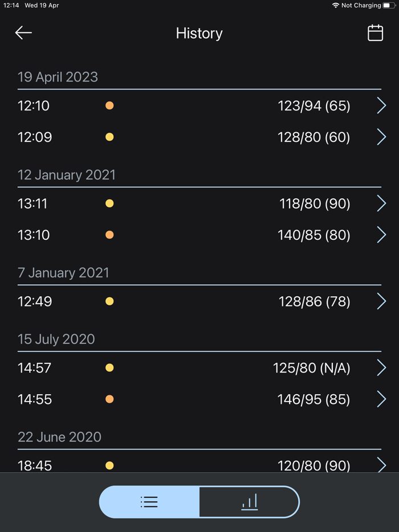Open the 120/80 entry dated 22 June

[381, 465]
